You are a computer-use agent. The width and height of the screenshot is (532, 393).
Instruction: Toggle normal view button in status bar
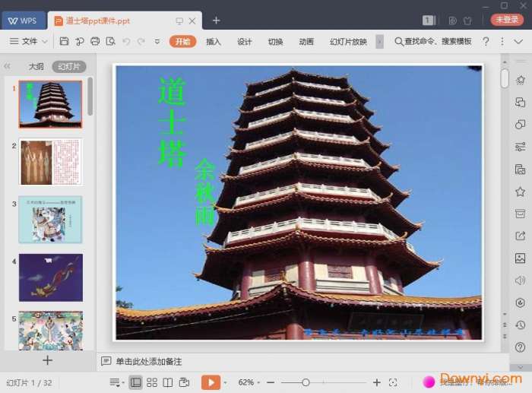coord(135,382)
